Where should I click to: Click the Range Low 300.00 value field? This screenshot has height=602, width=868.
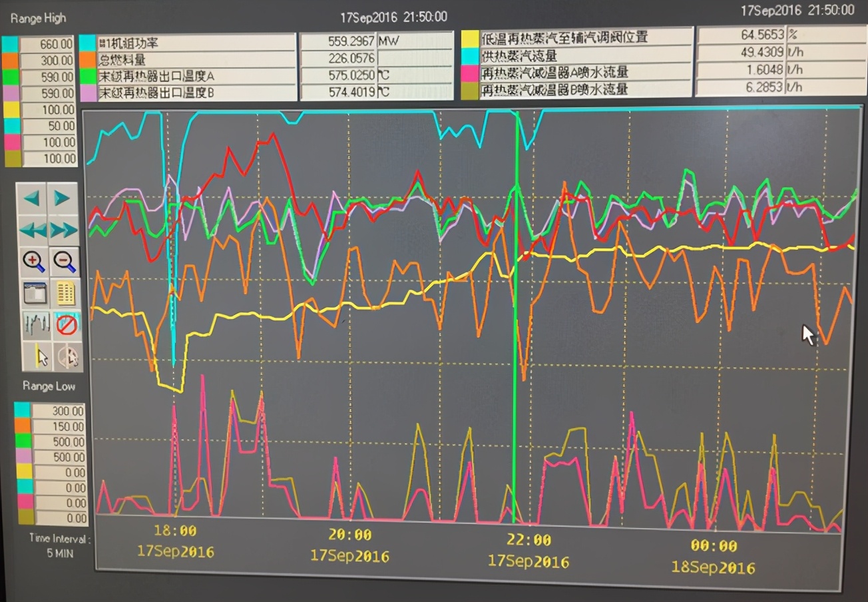(x=59, y=411)
